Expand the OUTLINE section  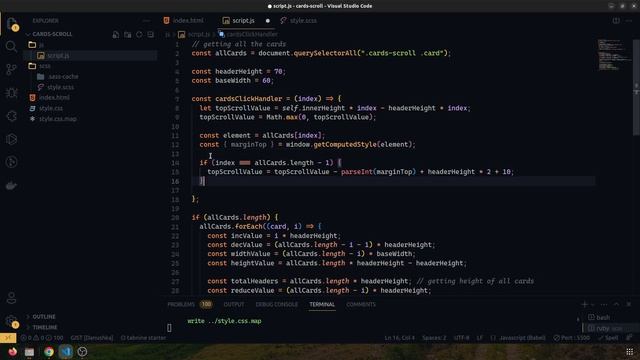pos(41,317)
